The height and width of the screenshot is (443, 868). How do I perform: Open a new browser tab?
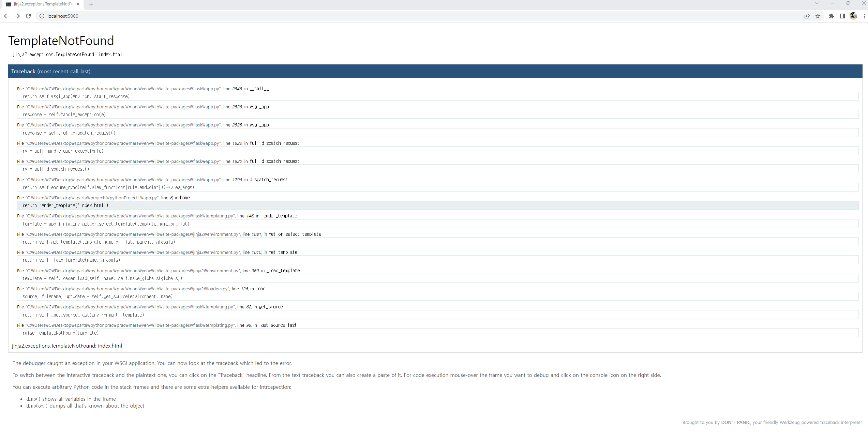coord(91,4)
